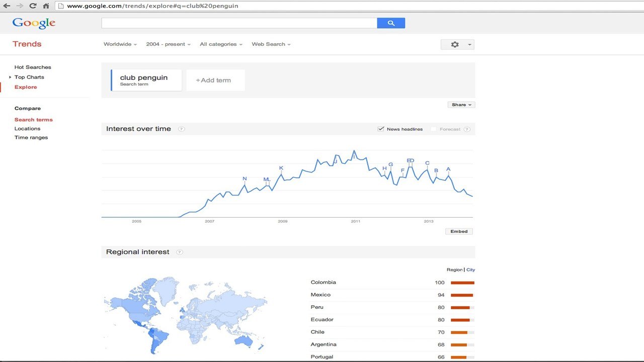Click news marker J on the chart

point(336,161)
